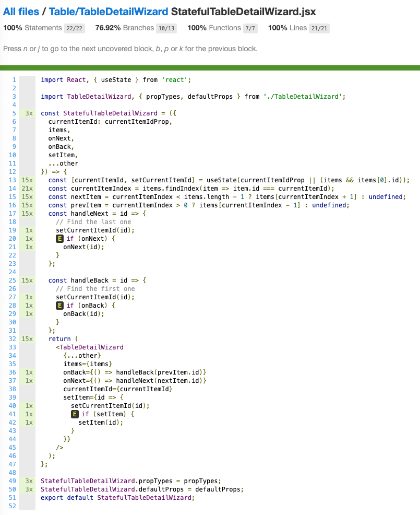The width and height of the screenshot is (420, 515).
Task: Click the 21/21 Lines coverage badge
Action: (x=318, y=28)
